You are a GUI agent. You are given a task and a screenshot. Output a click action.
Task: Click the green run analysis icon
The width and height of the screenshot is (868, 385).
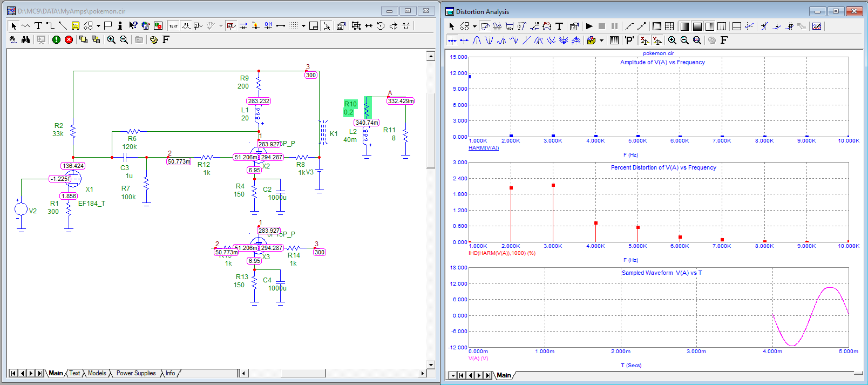[56, 39]
